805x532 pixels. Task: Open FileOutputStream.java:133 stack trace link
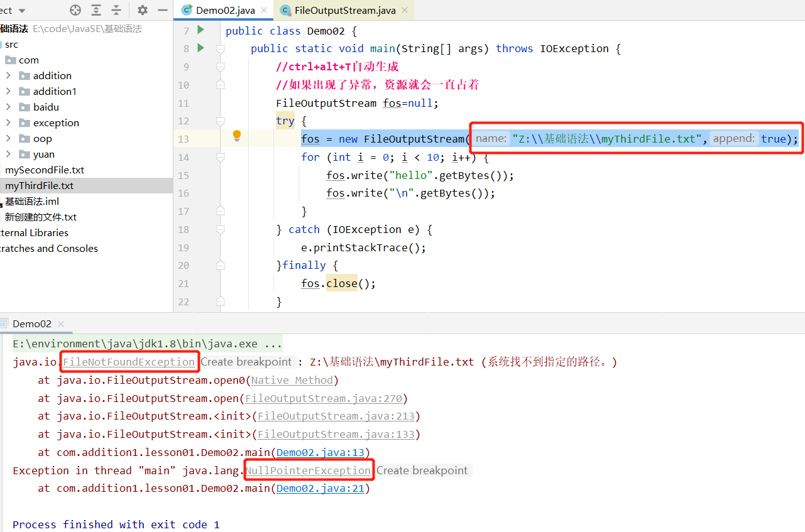(x=336, y=434)
